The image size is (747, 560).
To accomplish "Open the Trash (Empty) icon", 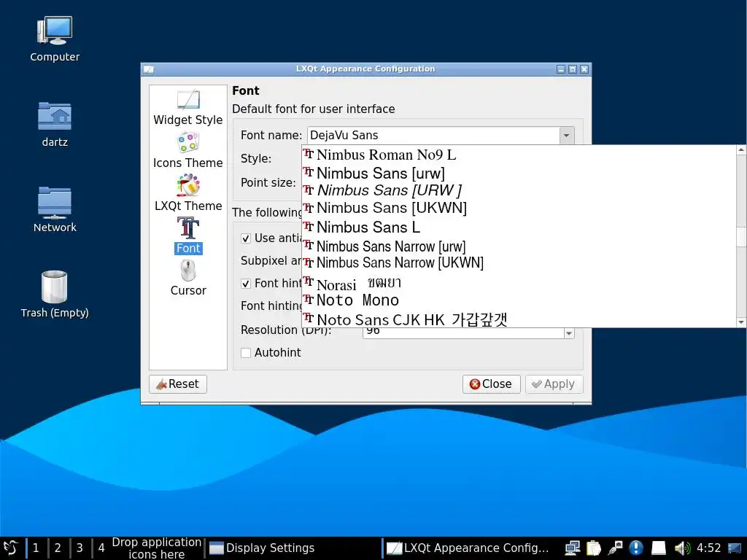I will (55, 295).
